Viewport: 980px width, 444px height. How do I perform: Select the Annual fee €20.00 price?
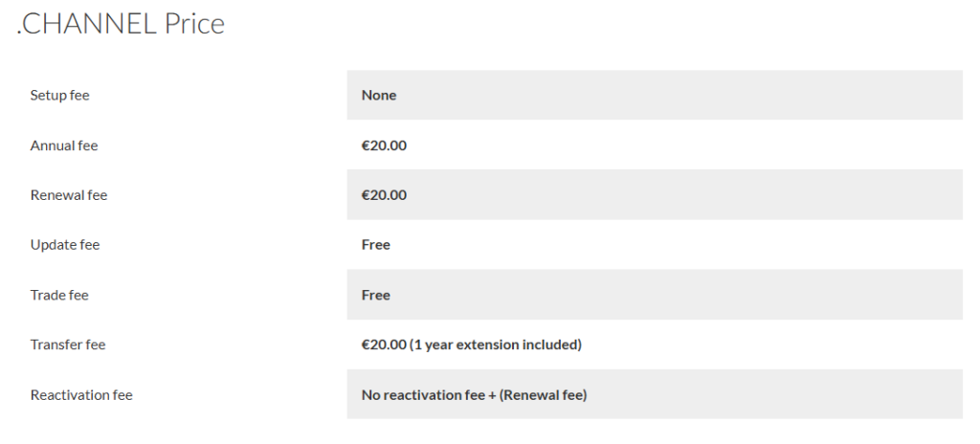(x=384, y=145)
